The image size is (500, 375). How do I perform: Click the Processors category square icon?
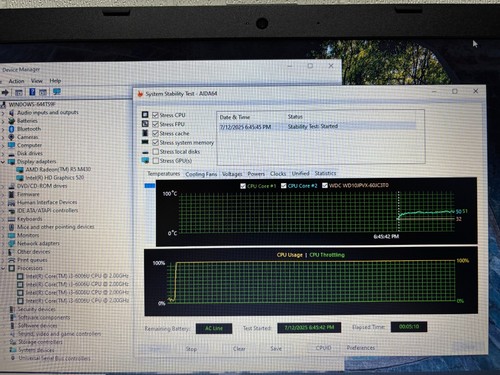click(12, 268)
